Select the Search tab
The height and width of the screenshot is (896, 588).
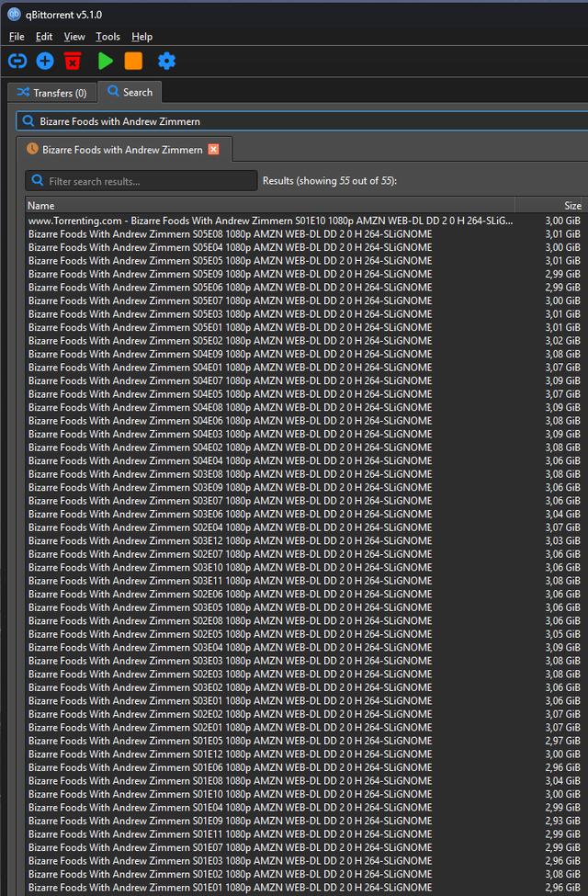(130, 92)
